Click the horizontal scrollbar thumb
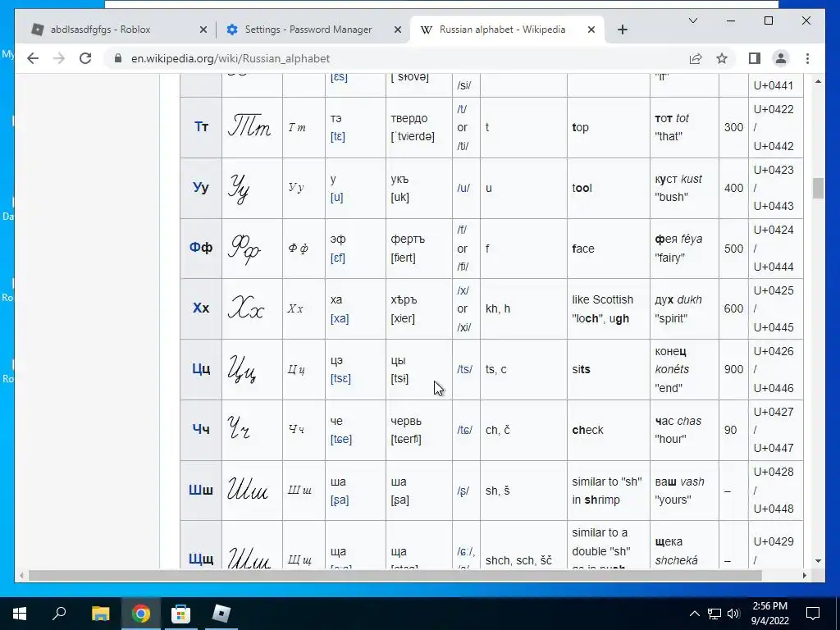 (395, 575)
